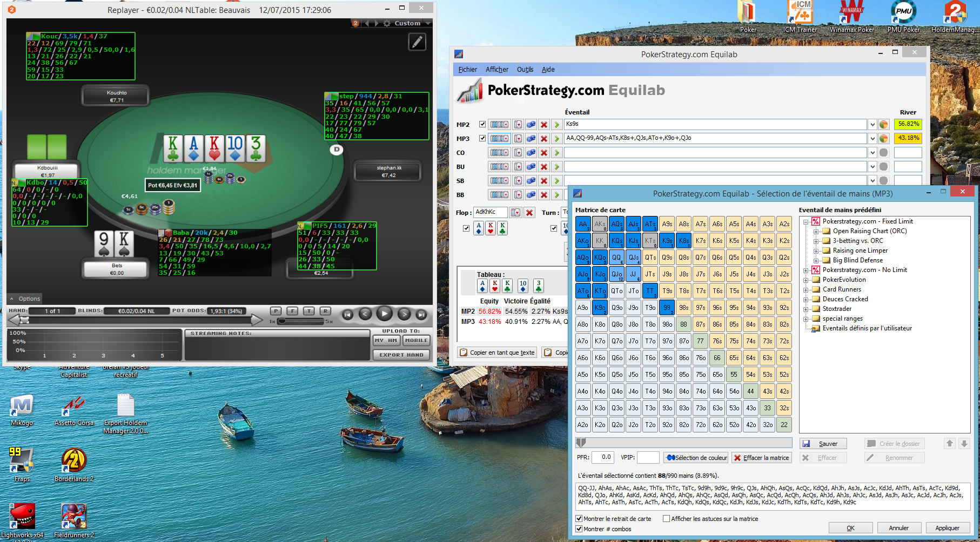Open the Custom dropdown in Replayer
The height and width of the screenshot is (542, 980).
[x=413, y=23]
